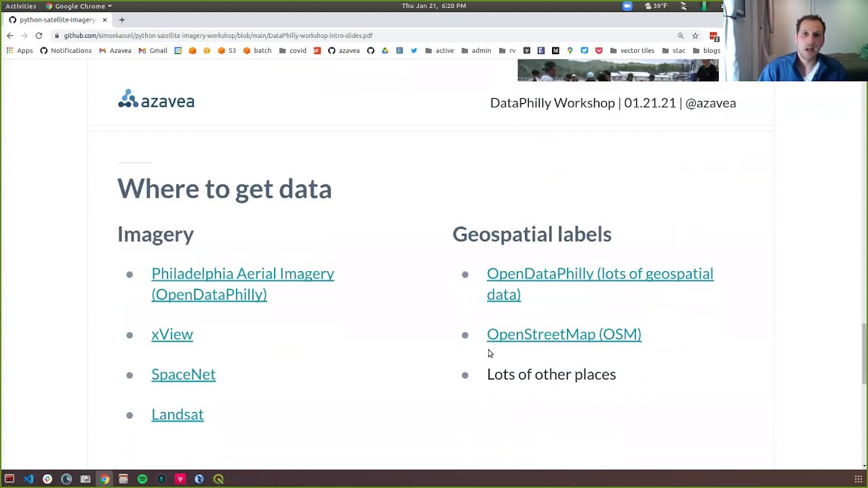This screenshot has width=868, height=488.
Task: Click the browser forward arrow
Action: tap(24, 35)
